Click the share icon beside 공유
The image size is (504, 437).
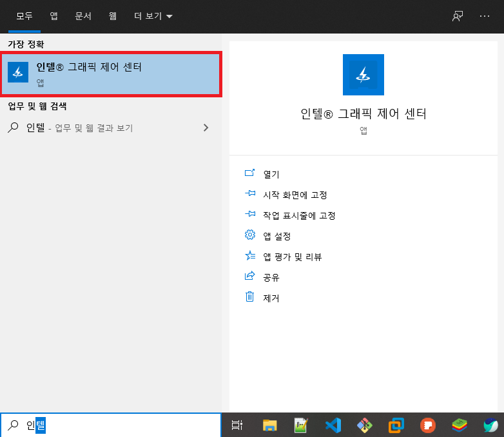coord(250,276)
